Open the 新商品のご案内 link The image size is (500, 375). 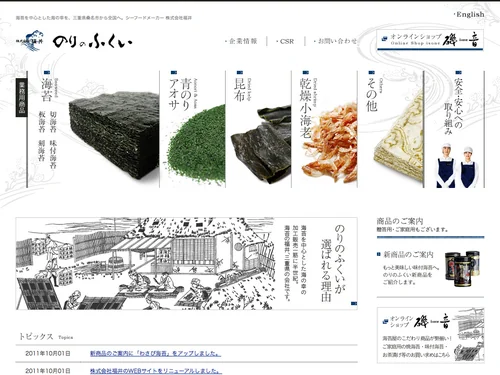pos(408,255)
